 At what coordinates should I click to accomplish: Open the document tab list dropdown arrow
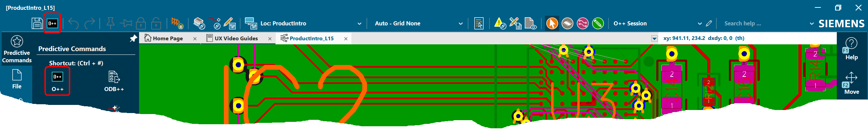click(x=654, y=39)
